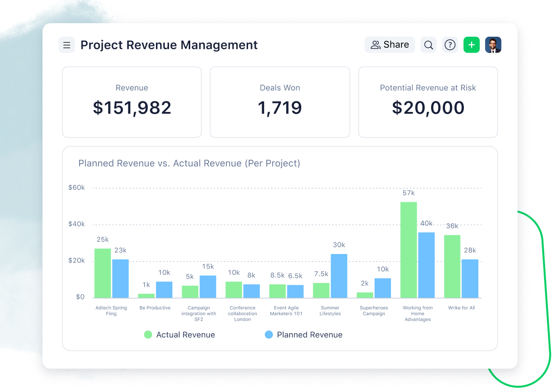Click the search magnifier icon
The width and height of the screenshot is (560, 392).
[428, 45]
